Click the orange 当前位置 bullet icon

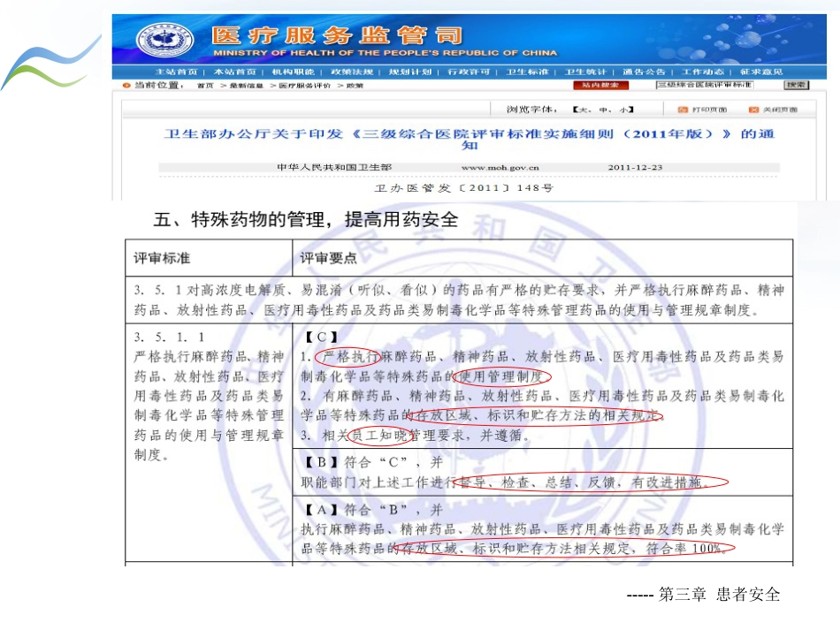coord(126,85)
